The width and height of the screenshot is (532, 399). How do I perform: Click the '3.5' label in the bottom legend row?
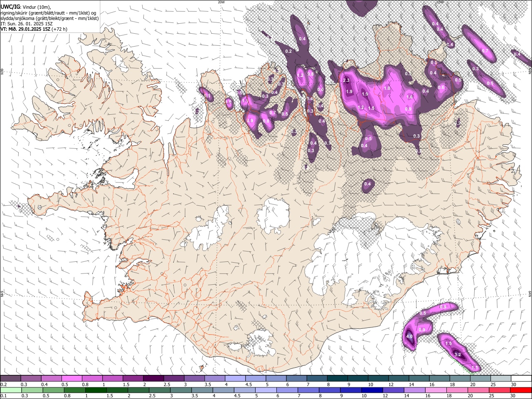(x=194, y=396)
